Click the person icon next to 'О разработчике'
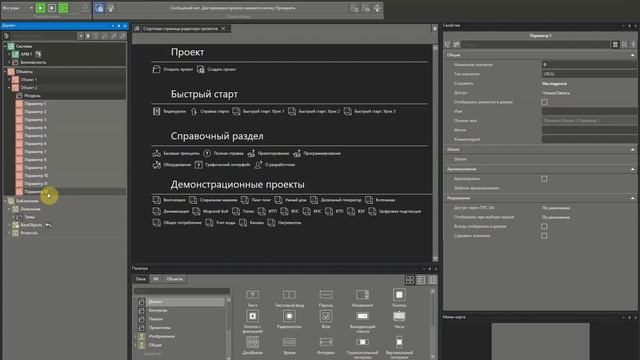The height and width of the screenshot is (360, 640). 258,165
